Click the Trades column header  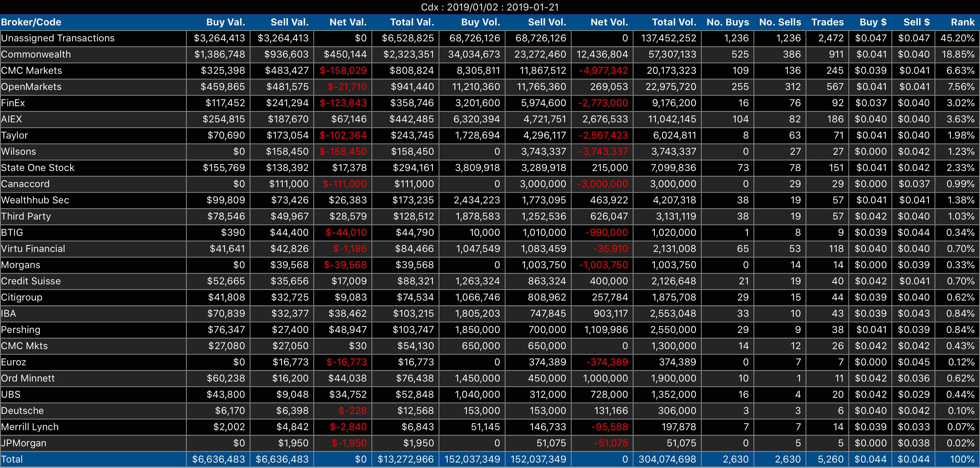tap(827, 22)
